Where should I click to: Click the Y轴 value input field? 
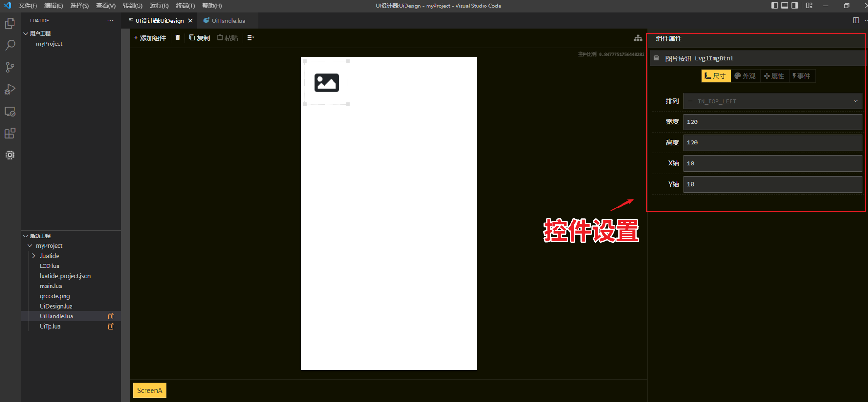[773, 184]
